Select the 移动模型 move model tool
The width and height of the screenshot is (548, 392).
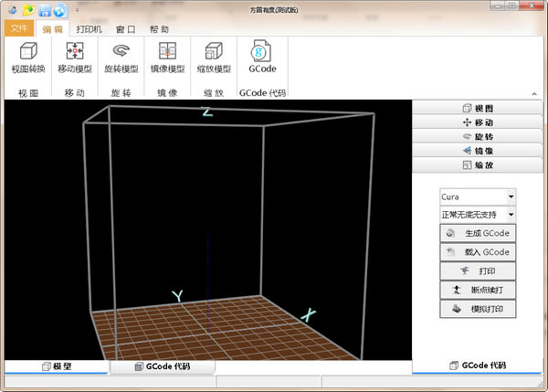click(75, 58)
